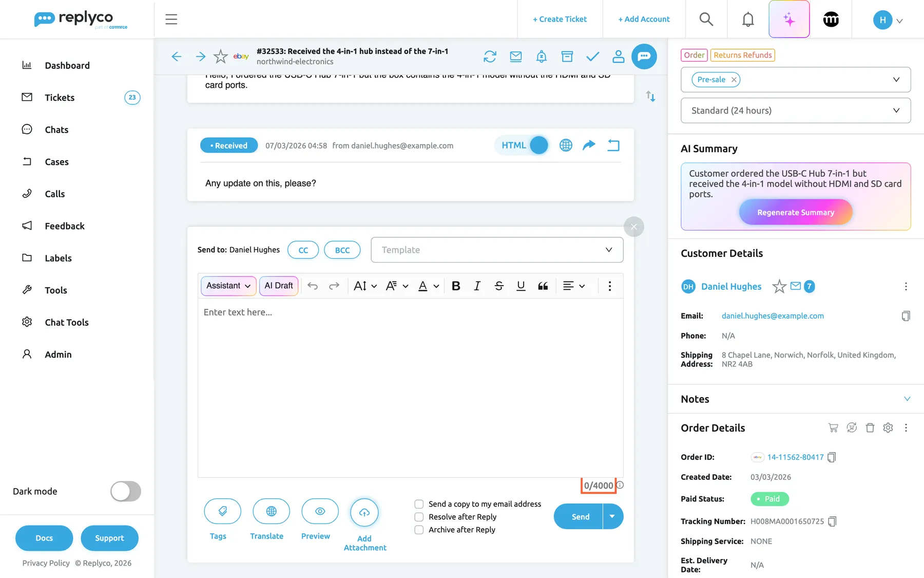Apply strikethrough formatting
The width and height of the screenshot is (924, 578).
(x=499, y=286)
